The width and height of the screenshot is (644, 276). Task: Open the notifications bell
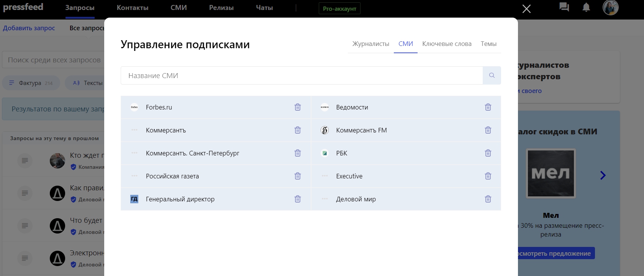586,7
